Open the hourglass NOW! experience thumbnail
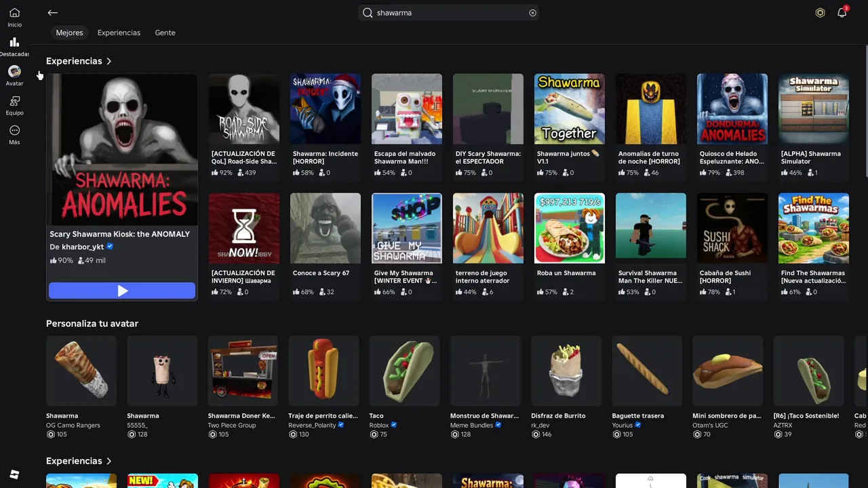The height and width of the screenshot is (488, 868). pyautogui.click(x=244, y=228)
